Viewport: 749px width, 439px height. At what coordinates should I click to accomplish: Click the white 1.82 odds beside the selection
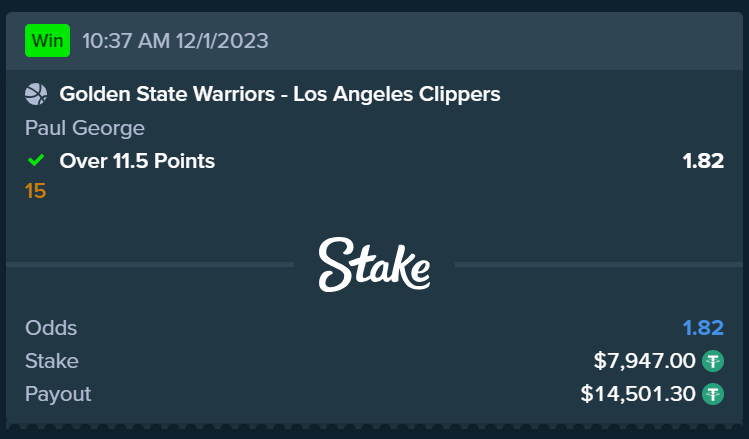point(703,160)
